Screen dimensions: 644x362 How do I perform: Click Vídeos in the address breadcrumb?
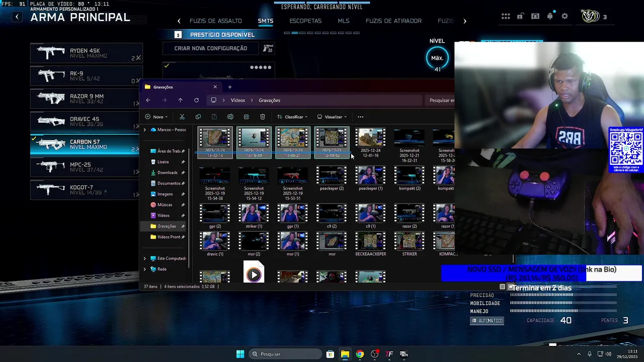point(238,101)
